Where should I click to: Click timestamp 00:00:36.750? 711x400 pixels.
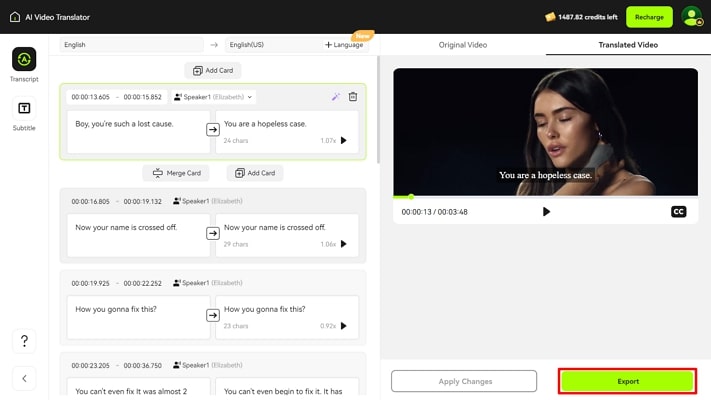[142, 366]
